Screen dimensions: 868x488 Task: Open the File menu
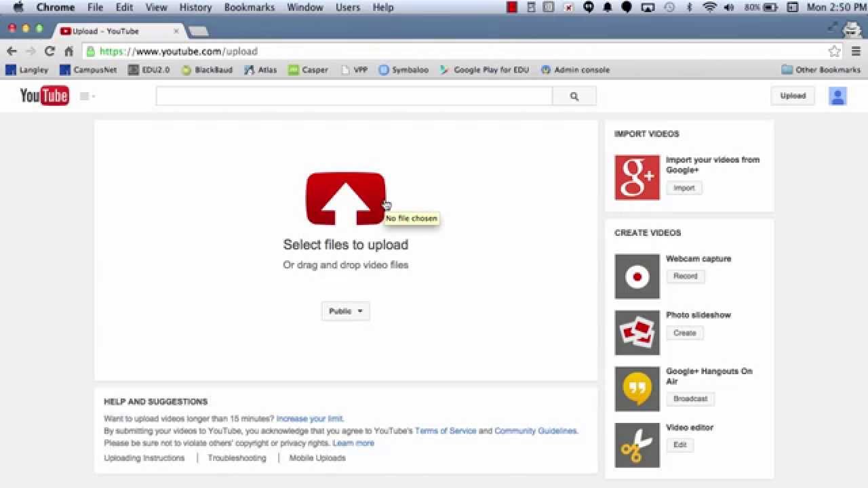point(95,7)
